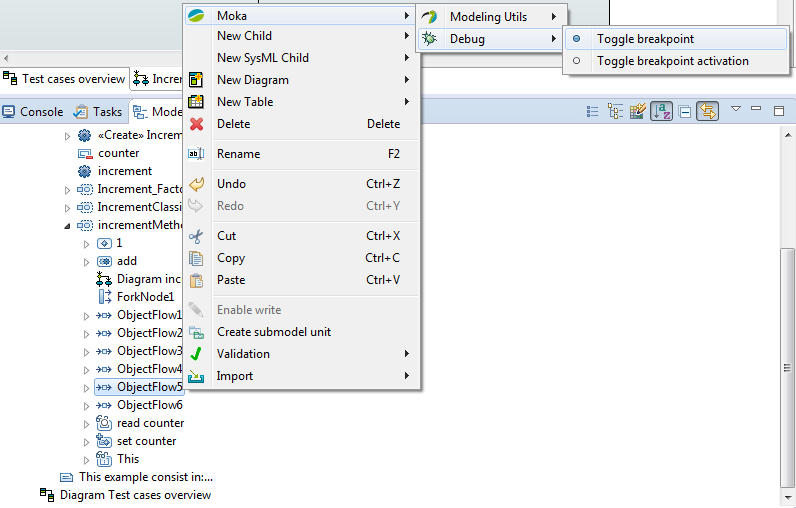Screen dimensions: 796x508
Task: Expand the read counter tree node
Action: 86,424
